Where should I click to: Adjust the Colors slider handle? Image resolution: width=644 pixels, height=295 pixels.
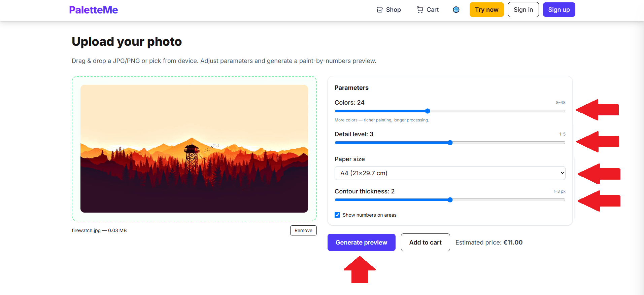tap(428, 111)
